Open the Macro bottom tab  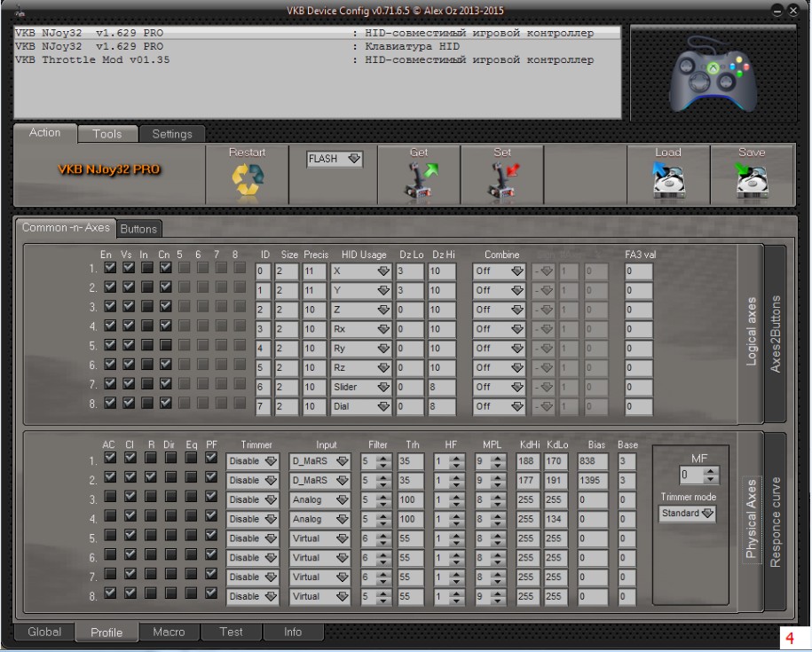pyautogui.click(x=169, y=632)
